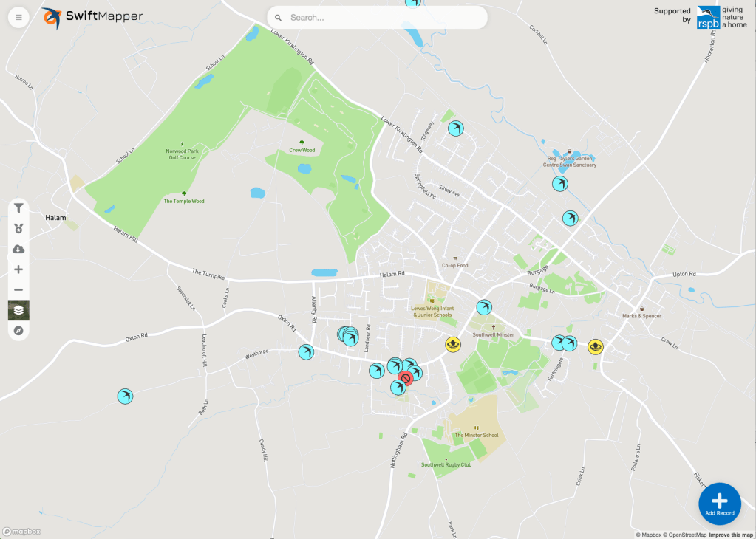Zoom in on the map
Screen dimensions: 756x539
coord(18,269)
